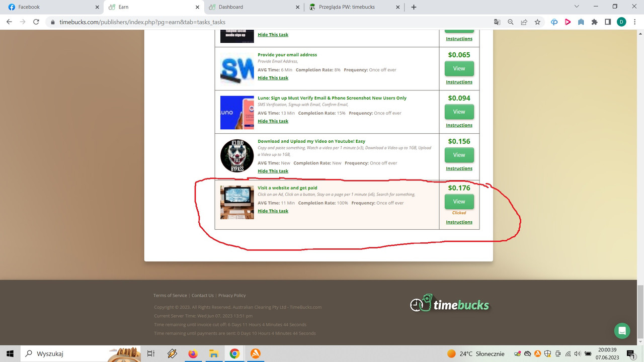Open the blue striped building extension icon
The image size is (644, 362).
click(581, 22)
